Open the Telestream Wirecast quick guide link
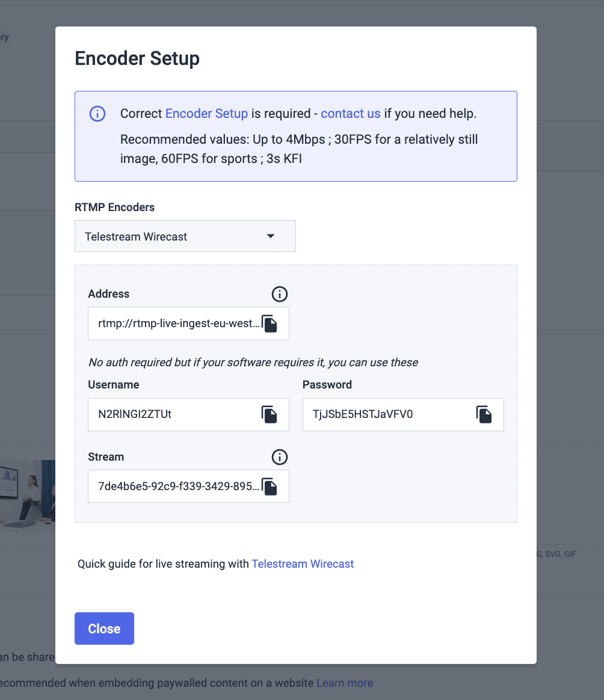The image size is (604, 700). point(303,564)
